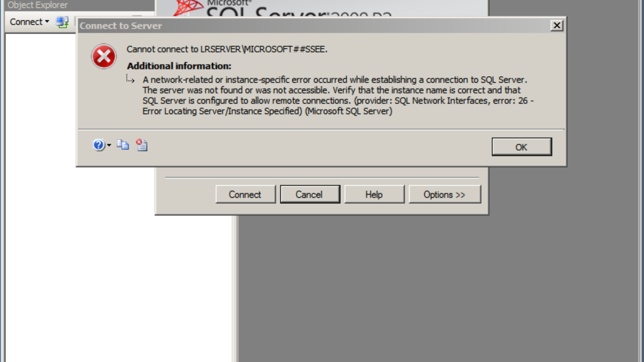Cancel the server connection dialog
Screen dimensions: 644x362
point(310,195)
